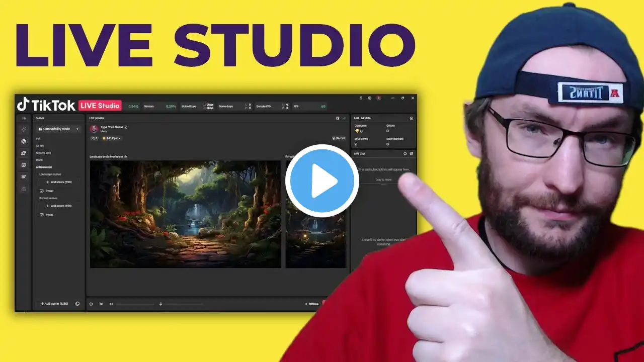
Task: Add source under Portrait scenes
Action: (59, 206)
